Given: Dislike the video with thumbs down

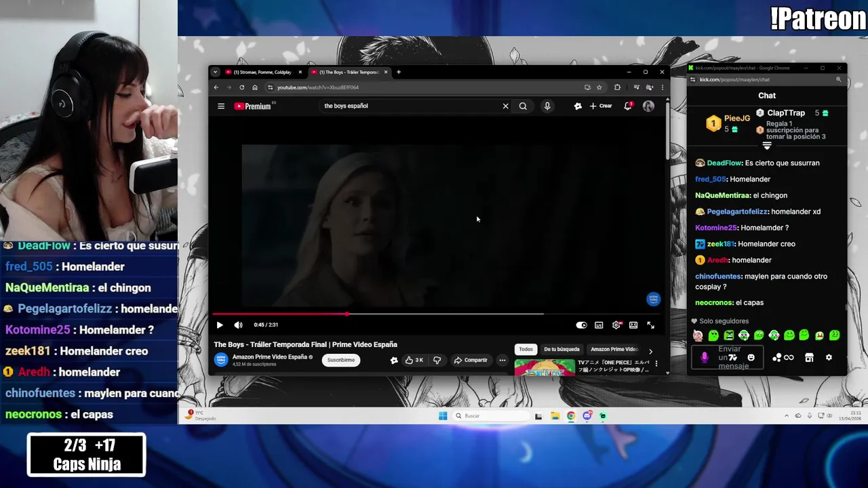Looking at the screenshot, I should [x=437, y=360].
